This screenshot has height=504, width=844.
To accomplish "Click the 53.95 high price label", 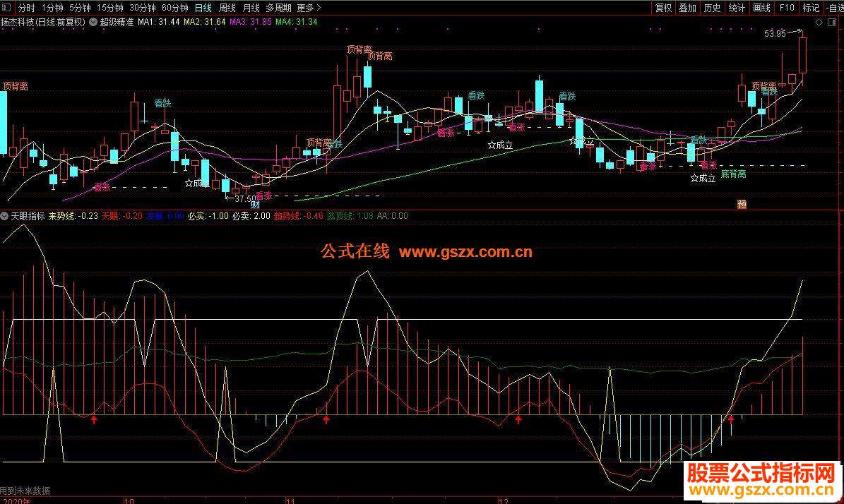I will (775, 33).
